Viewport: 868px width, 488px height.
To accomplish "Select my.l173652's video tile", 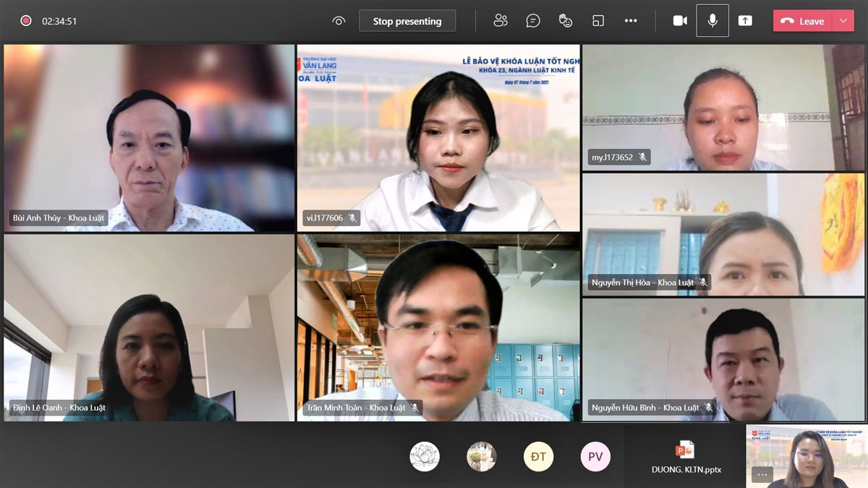I will click(x=723, y=108).
